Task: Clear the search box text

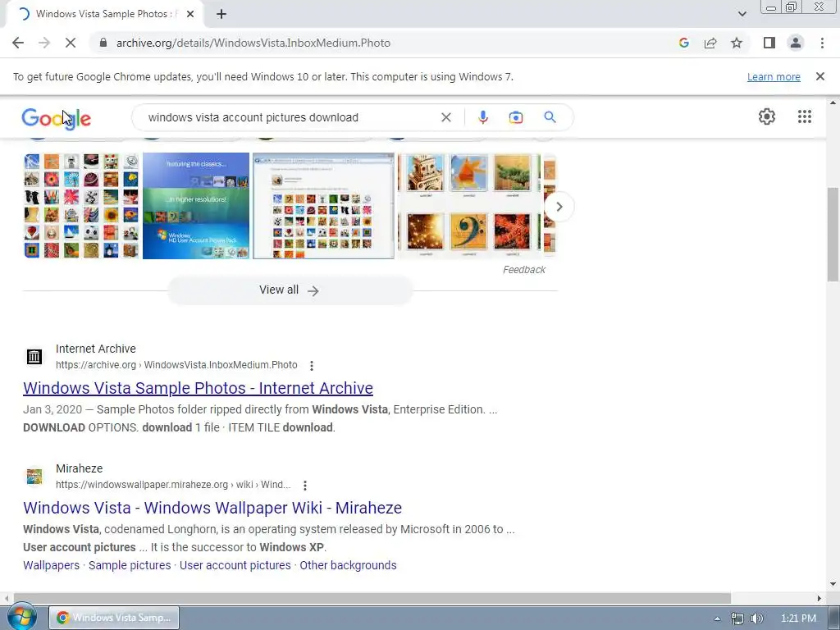Action: (445, 117)
